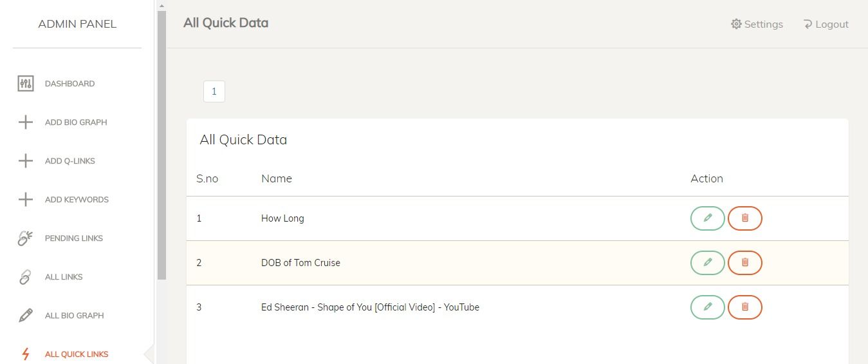Click the lightning bolt All Quick Links icon
Image resolution: width=868 pixels, height=364 pixels.
[26, 354]
